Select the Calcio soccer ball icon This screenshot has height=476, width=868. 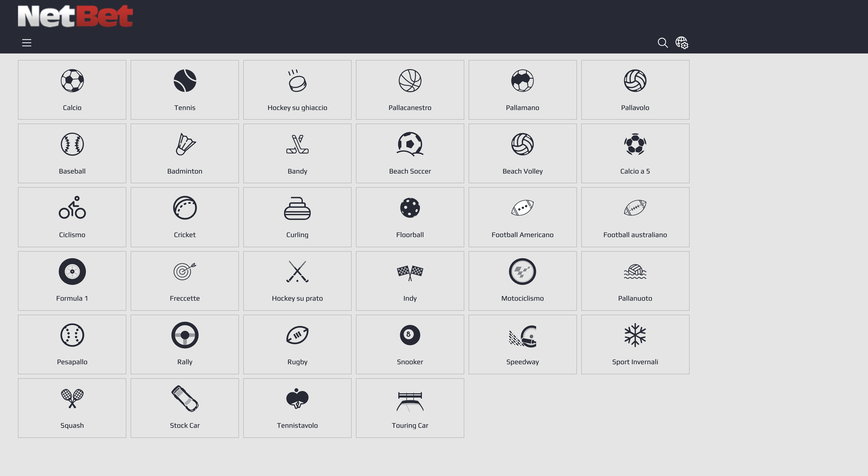pos(72,81)
